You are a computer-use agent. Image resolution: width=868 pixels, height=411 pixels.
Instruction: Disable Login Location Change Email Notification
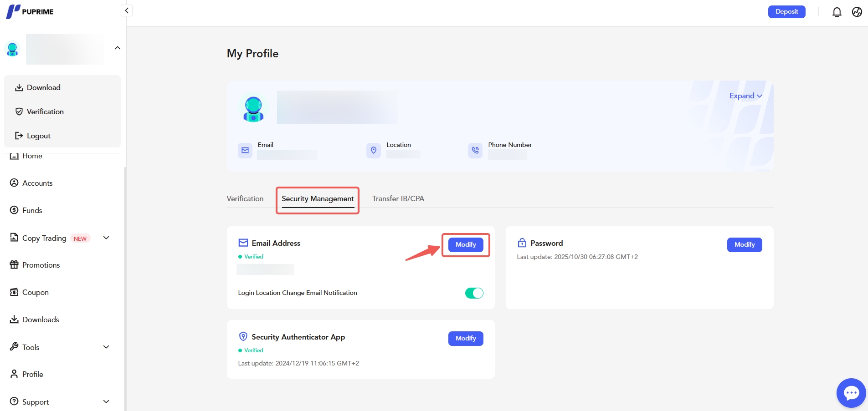474,293
